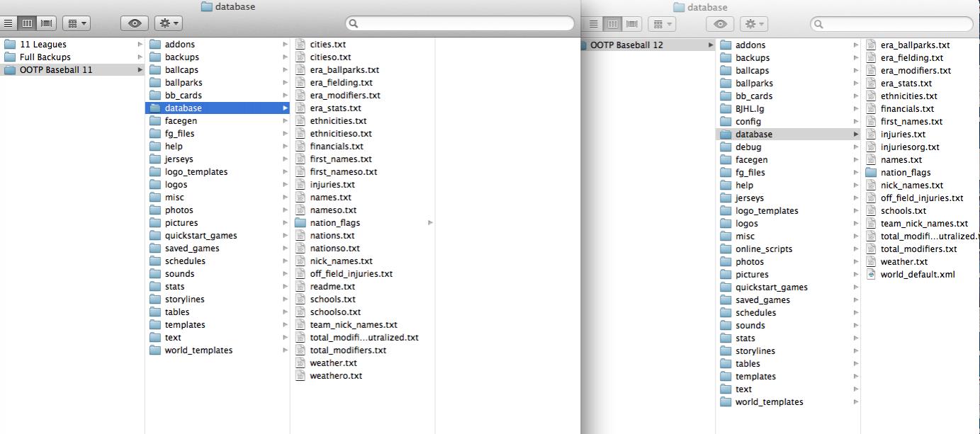Open the BJHL.lg folder
Image resolution: width=980 pixels, height=434 pixels.
[x=749, y=109]
